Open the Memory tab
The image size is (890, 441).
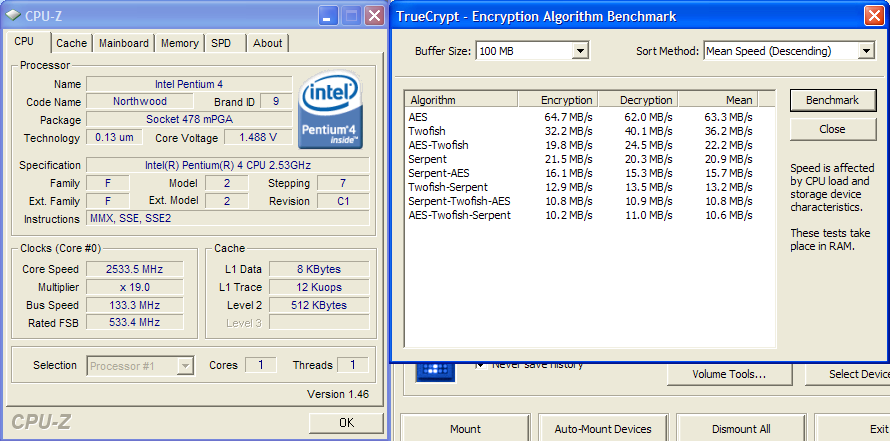[179, 43]
